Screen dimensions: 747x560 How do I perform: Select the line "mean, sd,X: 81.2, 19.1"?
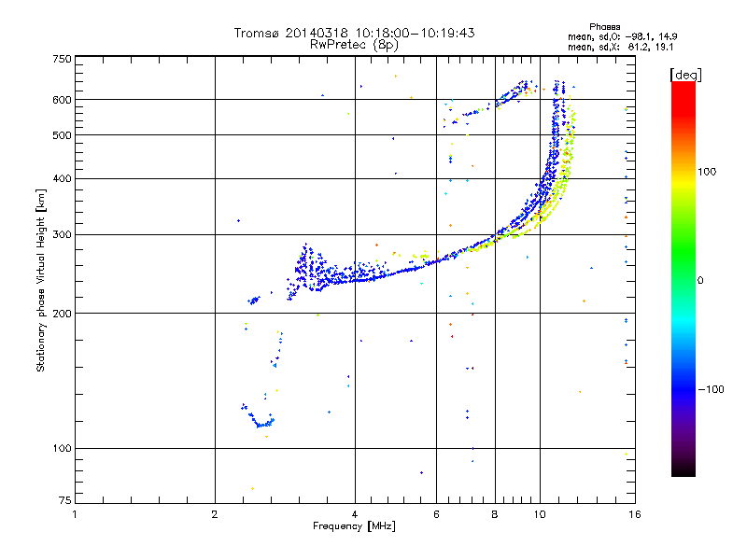tap(620, 47)
